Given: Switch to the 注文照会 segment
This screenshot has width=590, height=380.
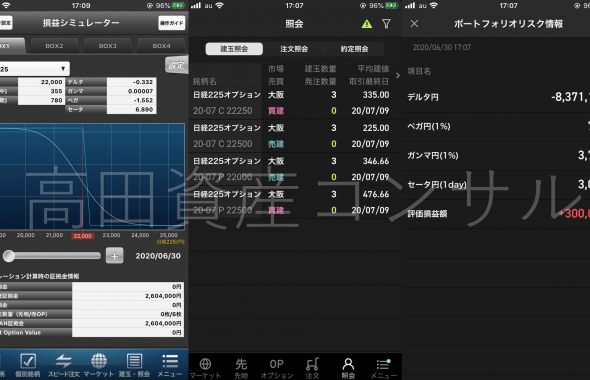Looking at the screenshot, I should coord(294,49).
